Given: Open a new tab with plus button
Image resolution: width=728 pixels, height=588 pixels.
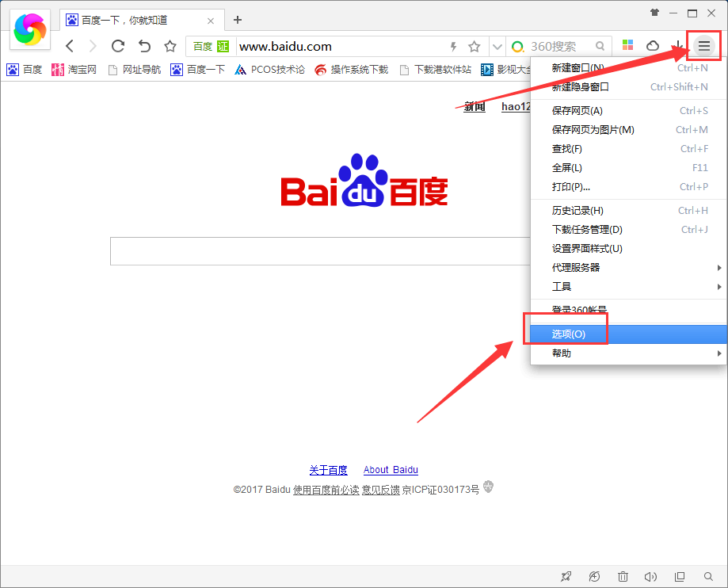Looking at the screenshot, I should tap(237, 20).
